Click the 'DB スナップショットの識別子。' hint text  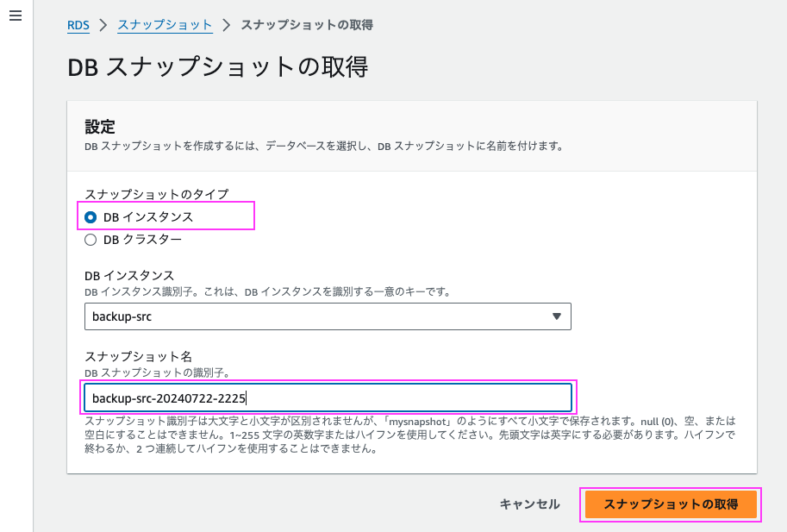click(157, 372)
